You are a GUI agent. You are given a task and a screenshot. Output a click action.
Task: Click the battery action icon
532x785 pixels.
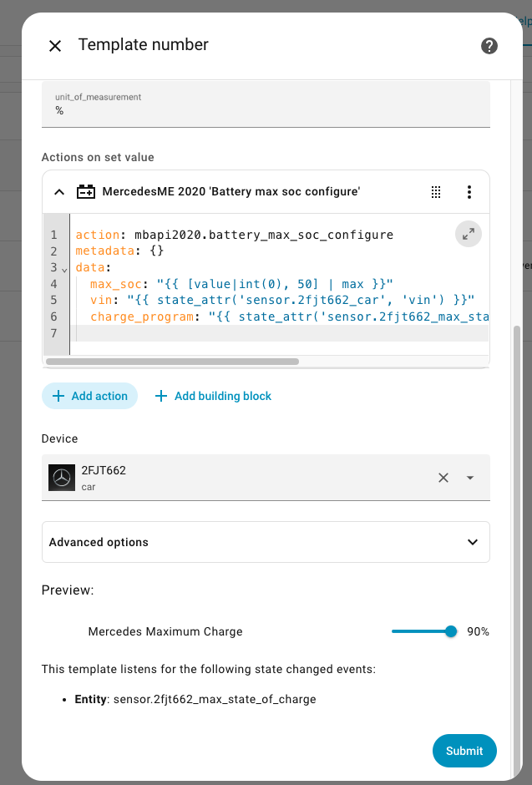86,192
